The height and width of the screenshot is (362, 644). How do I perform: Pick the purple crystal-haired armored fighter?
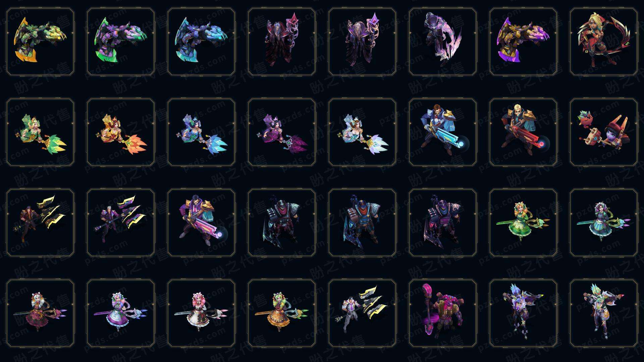click(523, 313)
